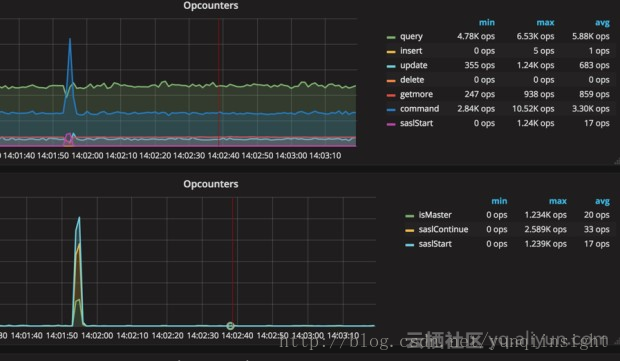The image size is (620, 361).
Task: Open the Opcounters panel title above the isMaster legend
Action: point(211,184)
